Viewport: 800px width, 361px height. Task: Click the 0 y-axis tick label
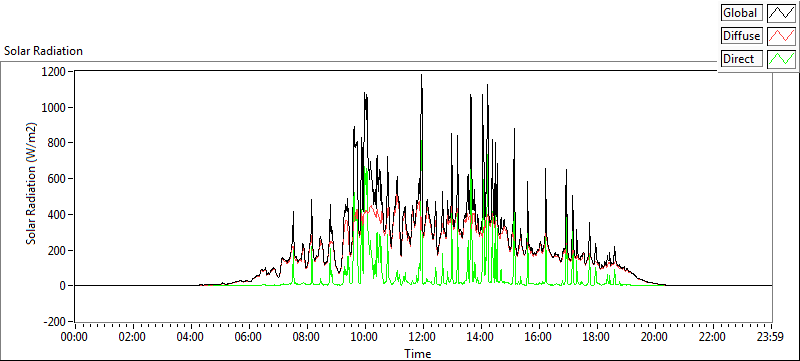click(63, 286)
